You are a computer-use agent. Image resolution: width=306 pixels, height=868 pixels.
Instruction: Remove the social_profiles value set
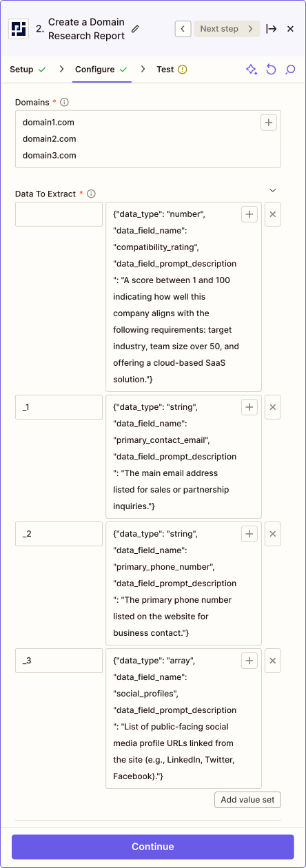(273, 661)
